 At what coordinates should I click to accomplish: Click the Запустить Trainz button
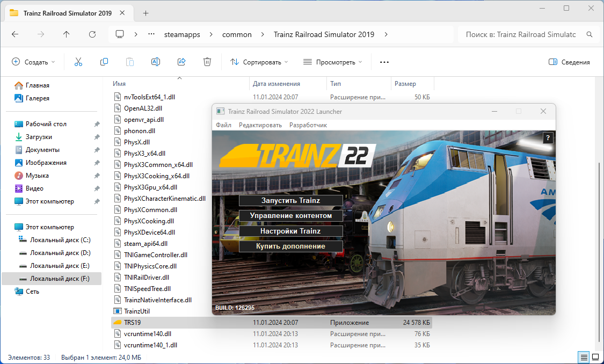(x=291, y=200)
